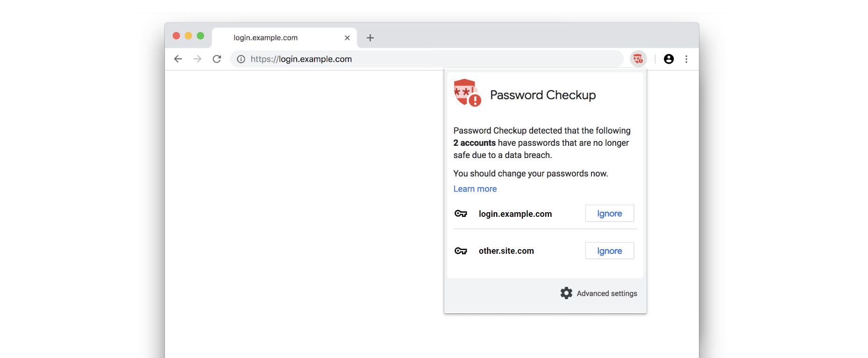The height and width of the screenshot is (358, 868).
Task: Click the Password Checkup extension toolbar icon
Action: click(x=638, y=59)
